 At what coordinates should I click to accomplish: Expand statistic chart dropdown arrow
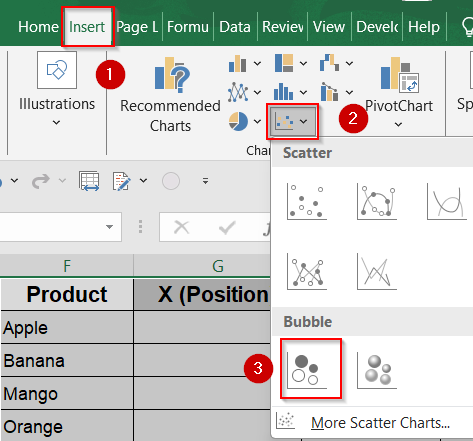click(x=303, y=92)
